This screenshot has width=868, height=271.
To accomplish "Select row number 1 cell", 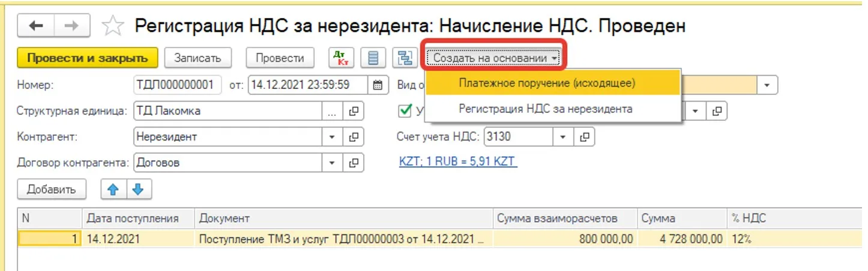I will (50, 239).
